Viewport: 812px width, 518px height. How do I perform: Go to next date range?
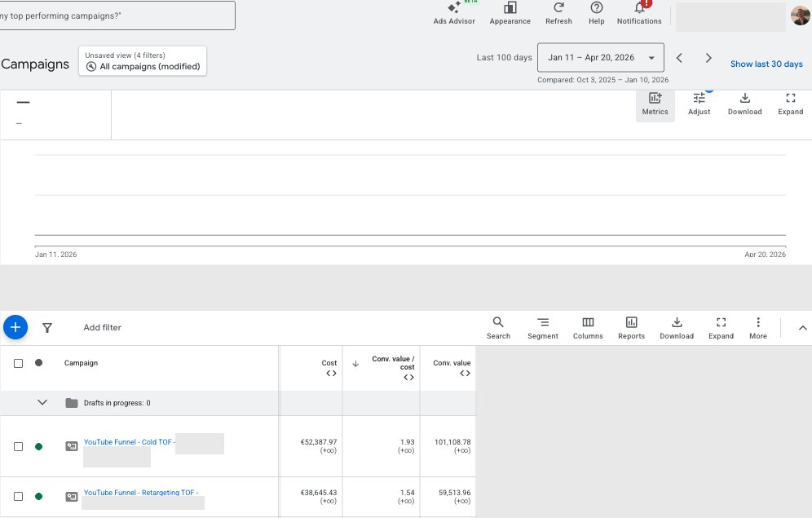(x=708, y=57)
